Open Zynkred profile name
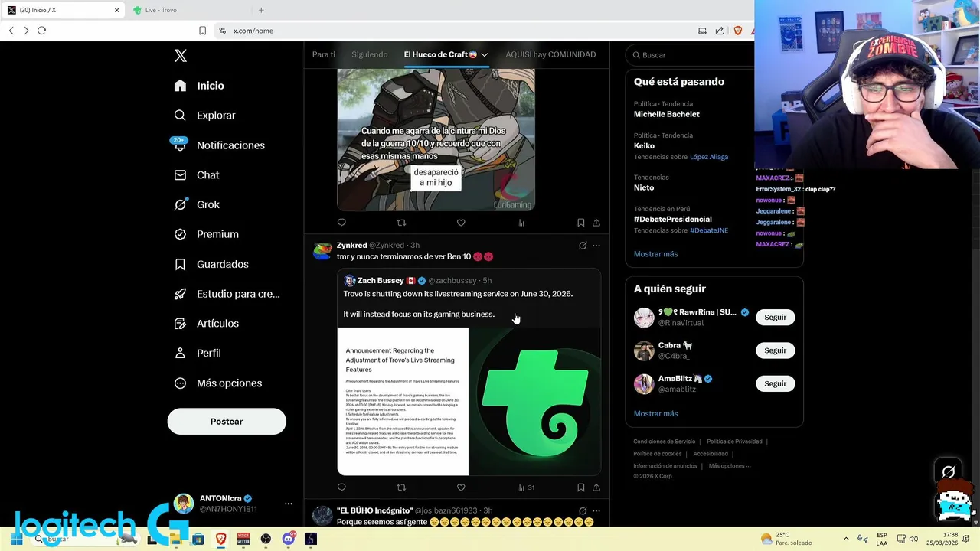The image size is (980, 551). coord(351,246)
